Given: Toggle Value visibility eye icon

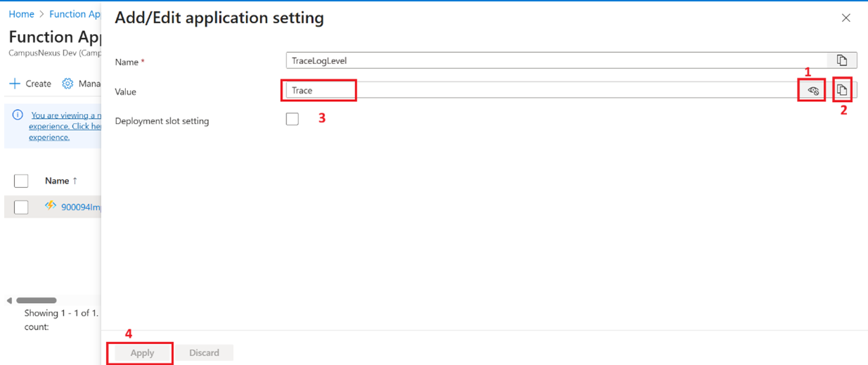Looking at the screenshot, I should [813, 90].
